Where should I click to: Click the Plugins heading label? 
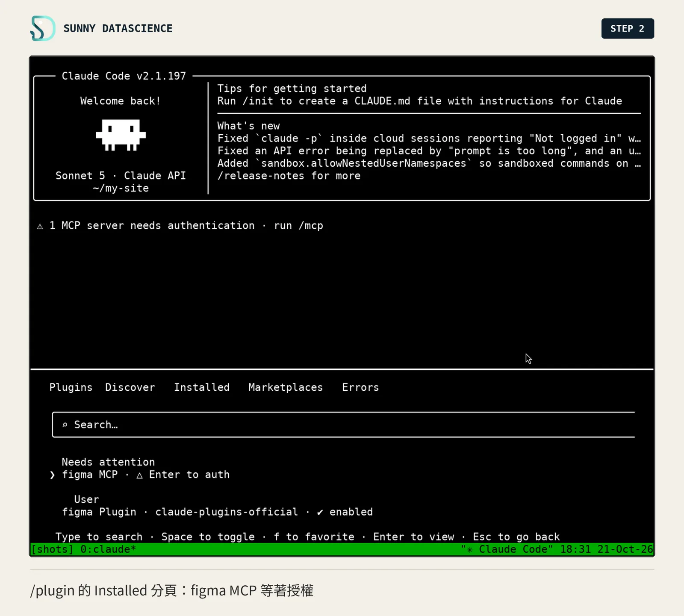[x=71, y=387]
